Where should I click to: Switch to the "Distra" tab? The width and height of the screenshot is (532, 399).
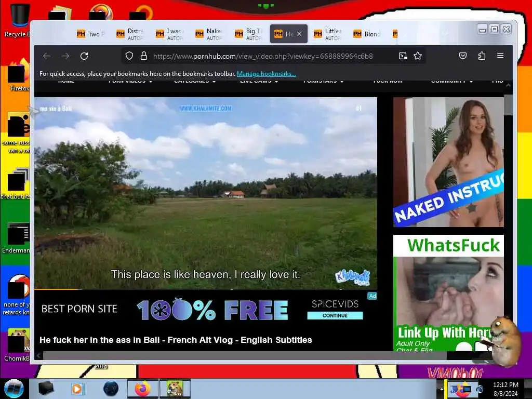coord(130,34)
